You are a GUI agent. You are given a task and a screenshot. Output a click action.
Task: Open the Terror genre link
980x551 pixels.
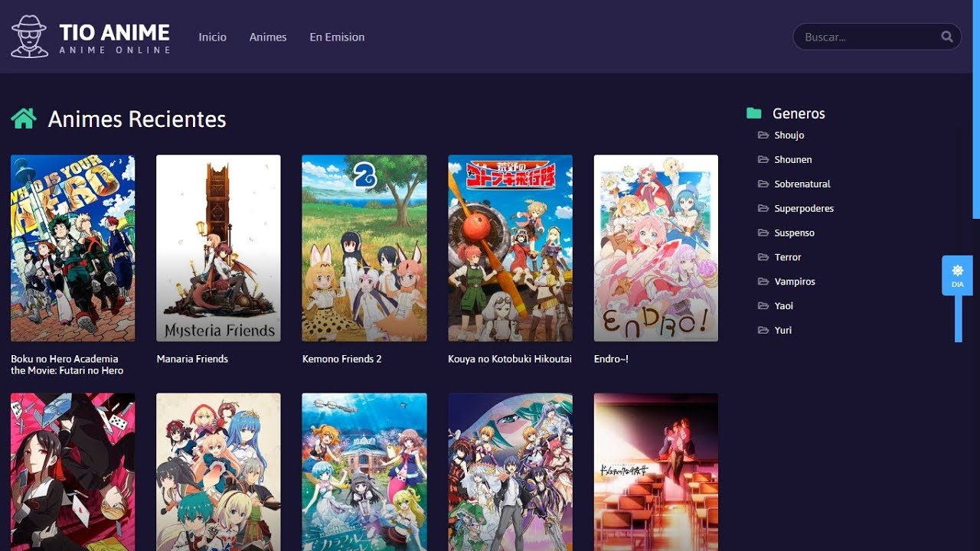pyautogui.click(x=788, y=257)
